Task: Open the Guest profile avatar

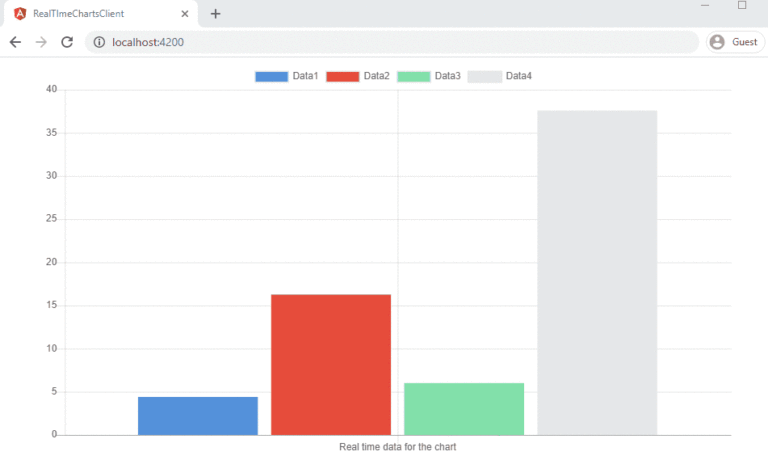Action: pyautogui.click(x=717, y=42)
